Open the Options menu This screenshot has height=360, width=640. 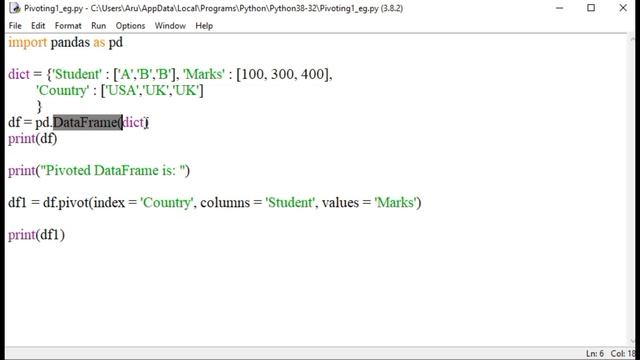[x=130, y=26]
